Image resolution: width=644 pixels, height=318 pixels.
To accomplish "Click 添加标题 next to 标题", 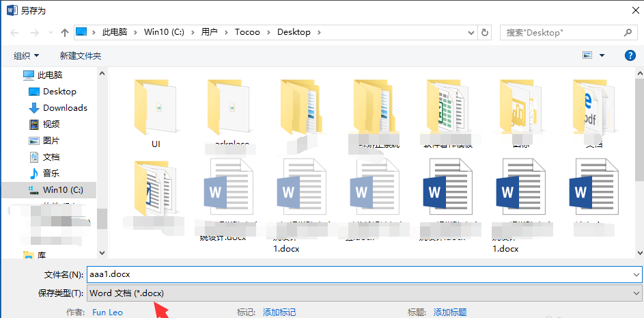I will [450, 313].
